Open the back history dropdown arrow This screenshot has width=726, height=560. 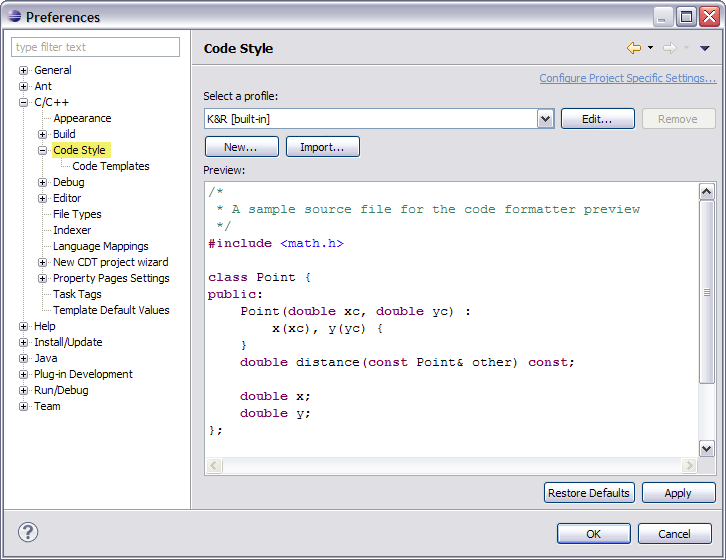click(x=651, y=48)
